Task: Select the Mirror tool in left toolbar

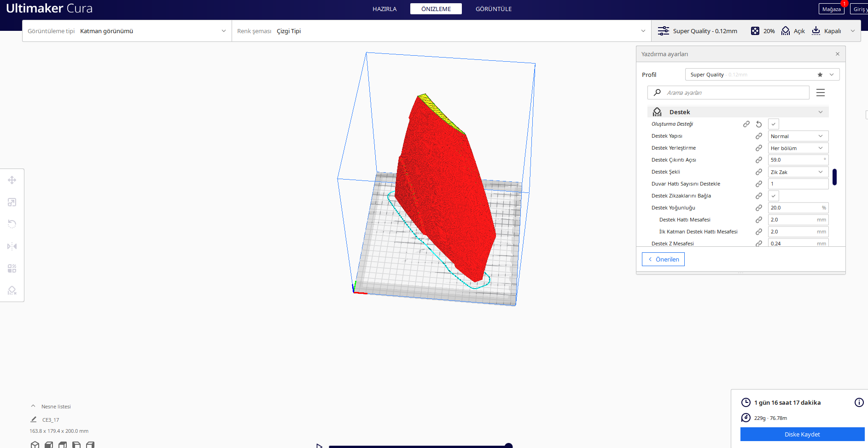Action: pyautogui.click(x=12, y=246)
